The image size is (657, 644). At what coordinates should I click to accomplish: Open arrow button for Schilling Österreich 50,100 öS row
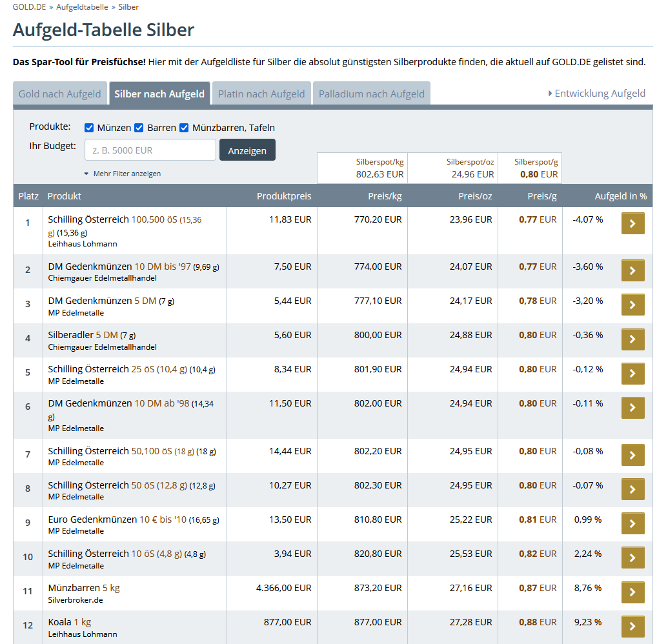pos(632,455)
